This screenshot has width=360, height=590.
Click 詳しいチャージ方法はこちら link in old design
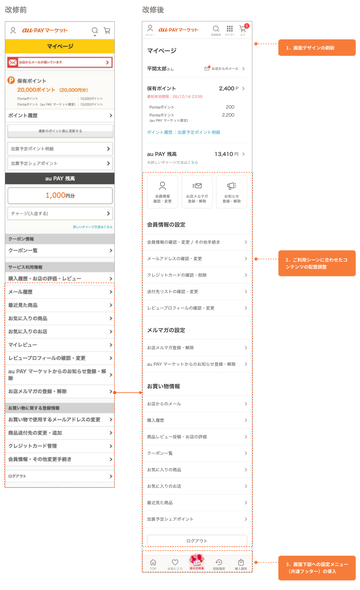93,227
